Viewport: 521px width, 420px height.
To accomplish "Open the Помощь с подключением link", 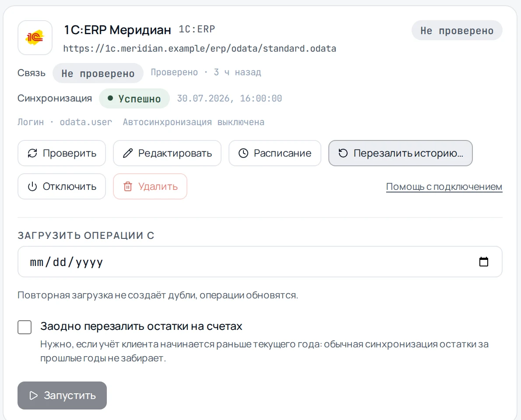I will click(444, 186).
